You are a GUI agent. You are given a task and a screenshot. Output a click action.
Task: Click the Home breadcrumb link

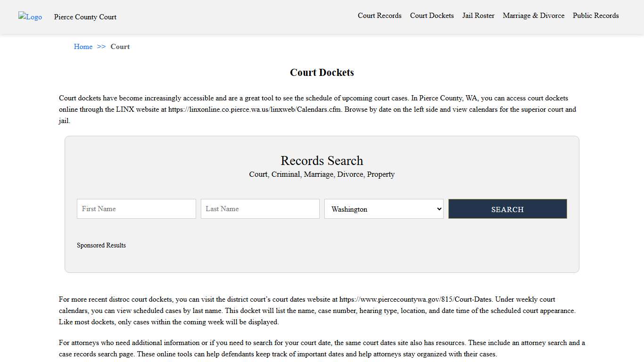[x=83, y=46]
